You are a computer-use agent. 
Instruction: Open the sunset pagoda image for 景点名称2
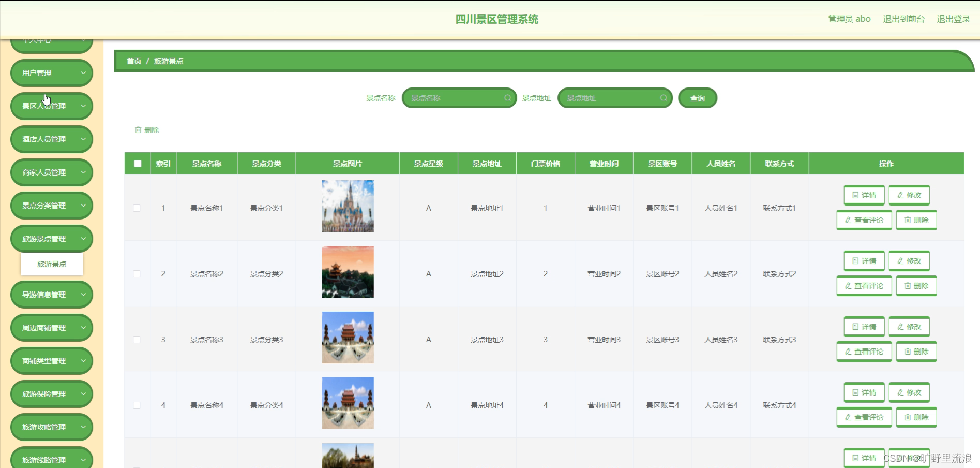tap(348, 272)
